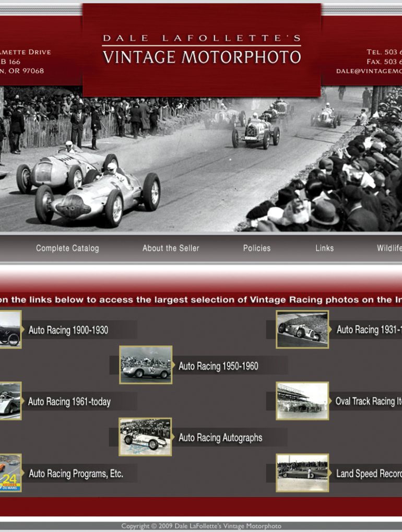
Task: Open the Auto Racing 1950-1960 category link
Action: tap(218, 366)
